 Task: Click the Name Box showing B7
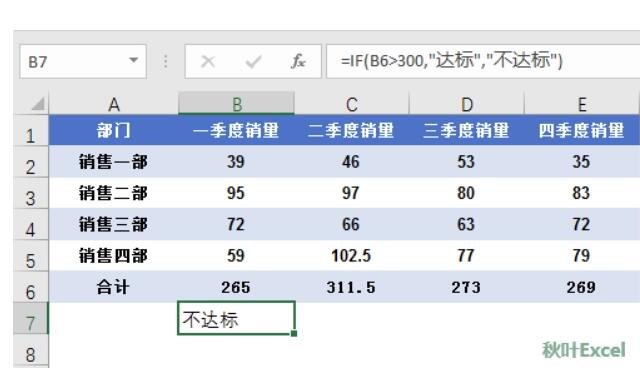pyautogui.click(x=83, y=62)
